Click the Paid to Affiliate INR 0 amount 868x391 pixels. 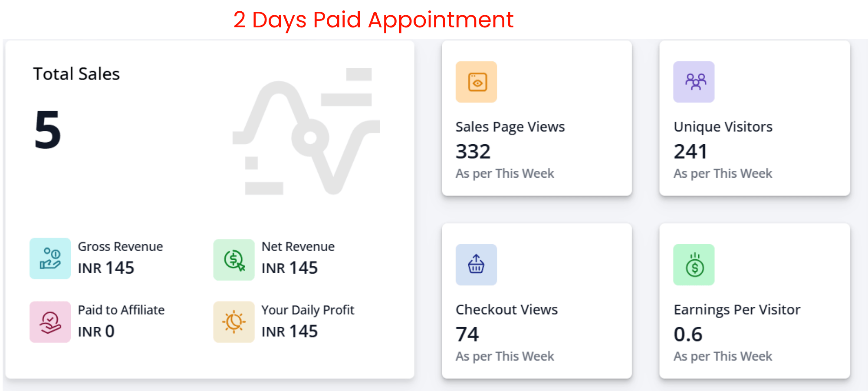pos(96,331)
